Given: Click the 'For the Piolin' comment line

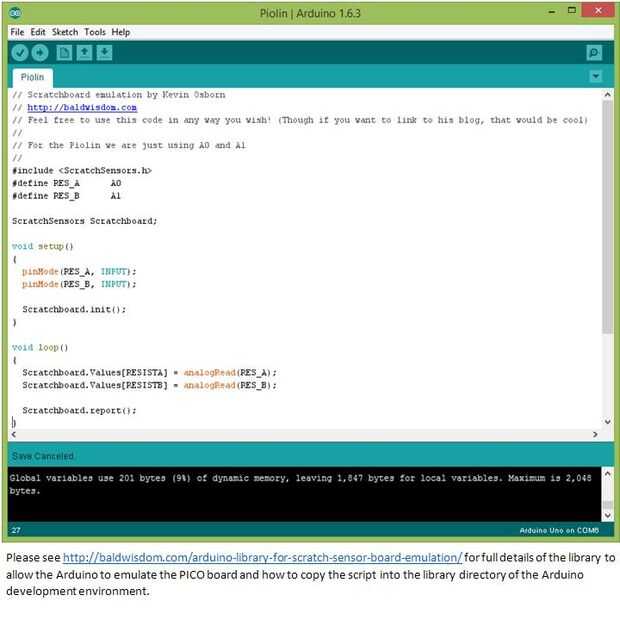Looking at the screenshot, I should tap(129, 146).
